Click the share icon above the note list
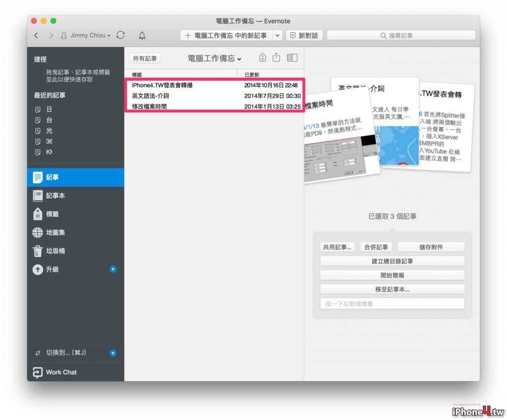 (276, 57)
